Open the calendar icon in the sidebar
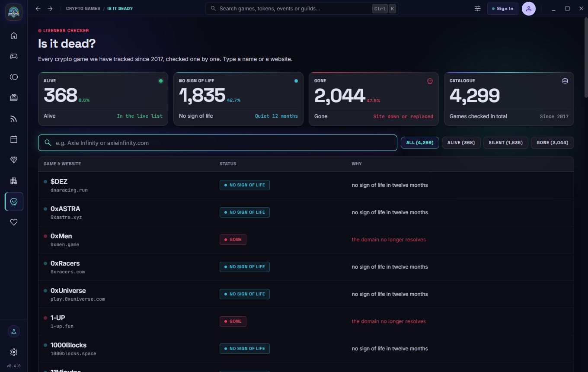The image size is (588, 372). (14, 139)
